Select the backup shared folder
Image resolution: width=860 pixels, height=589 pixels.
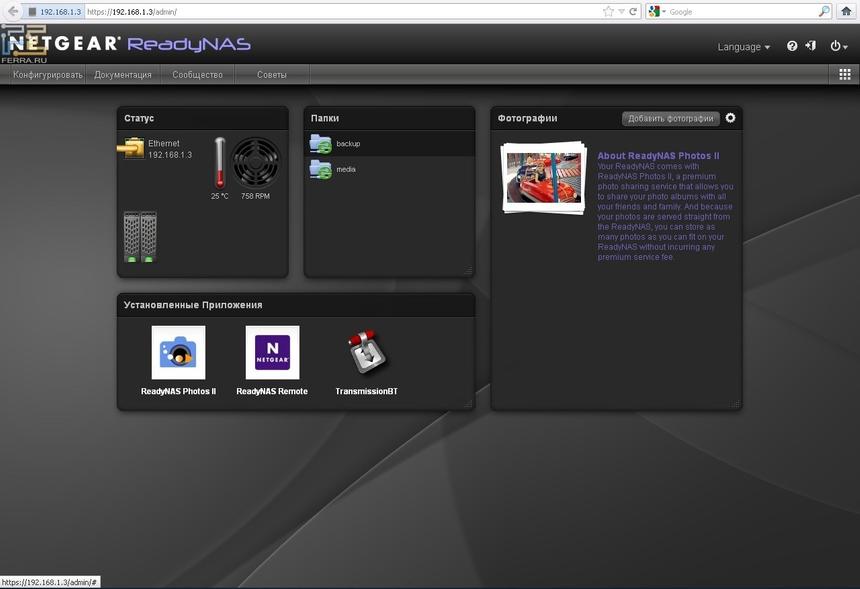coord(347,144)
